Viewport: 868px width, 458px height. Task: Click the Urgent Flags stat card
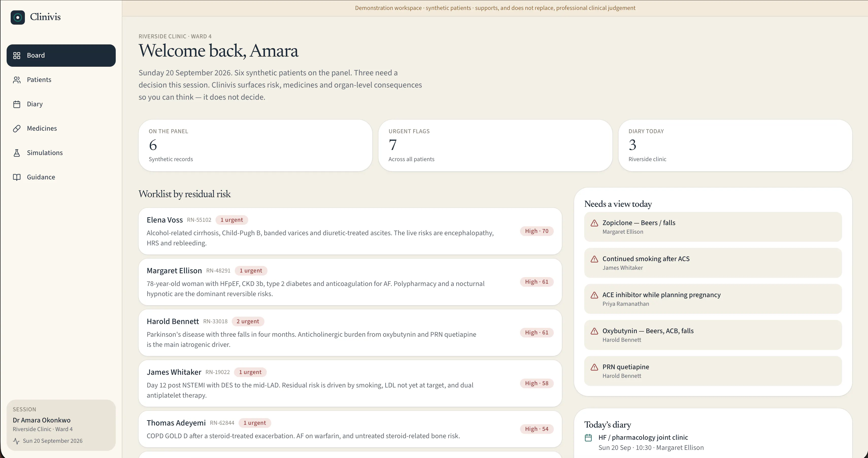(x=495, y=145)
